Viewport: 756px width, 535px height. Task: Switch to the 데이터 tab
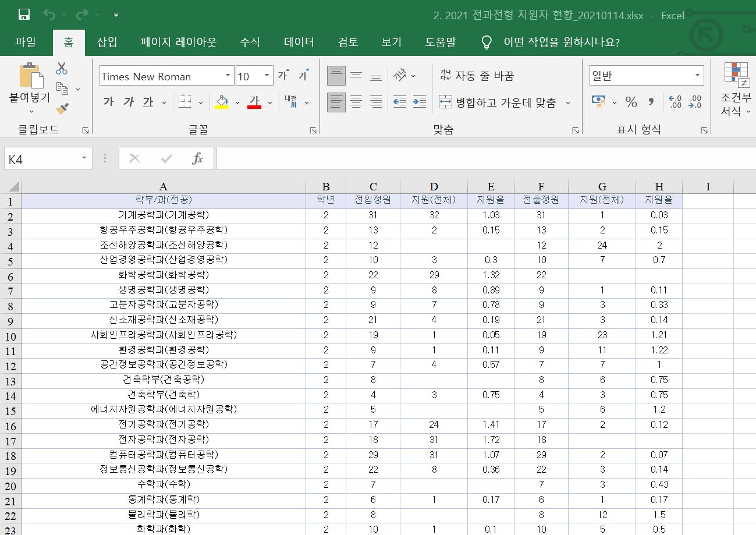[x=299, y=42]
